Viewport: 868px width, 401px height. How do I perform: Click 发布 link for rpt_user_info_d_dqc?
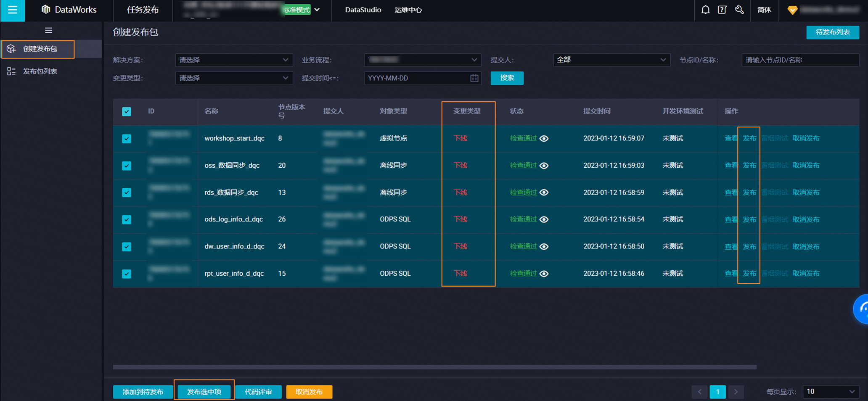pyautogui.click(x=749, y=274)
